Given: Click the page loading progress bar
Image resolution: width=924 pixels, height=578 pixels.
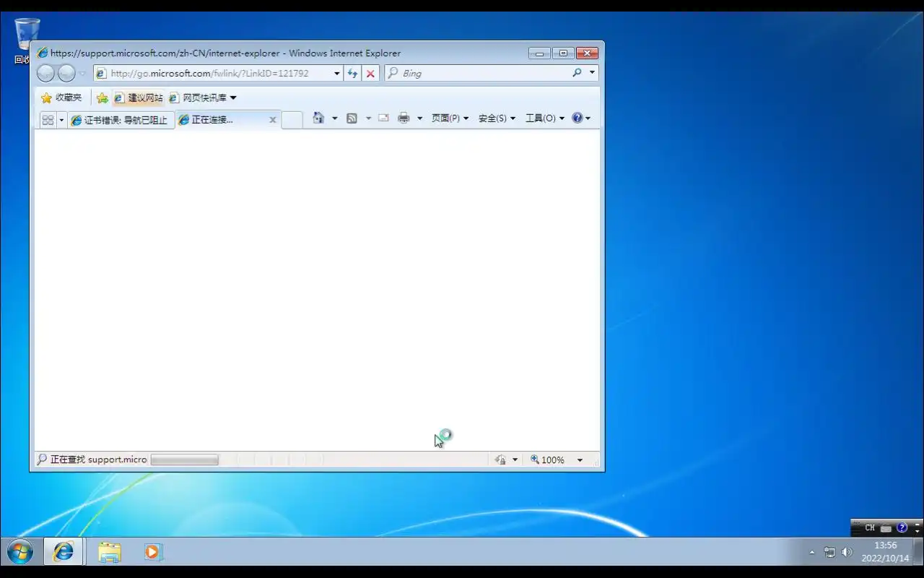Looking at the screenshot, I should [184, 460].
